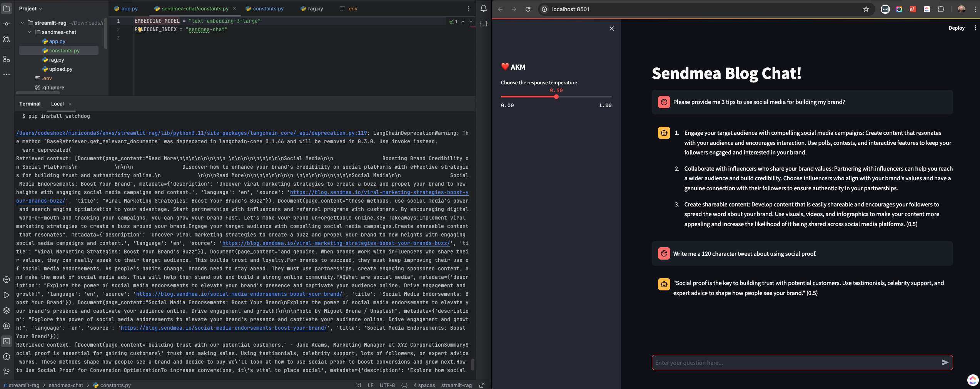980x389 pixels.
Task: Send the chat question arrow button
Action: [945, 362]
